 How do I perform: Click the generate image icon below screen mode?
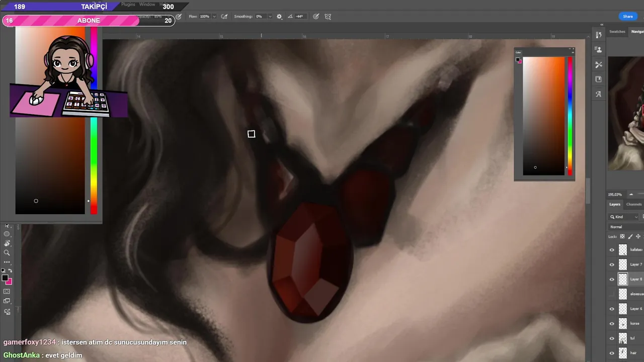click(x=7, y=312)
